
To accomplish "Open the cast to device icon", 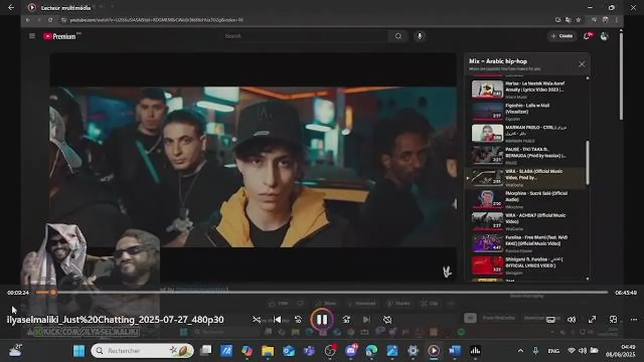I will tap(551, 319).
